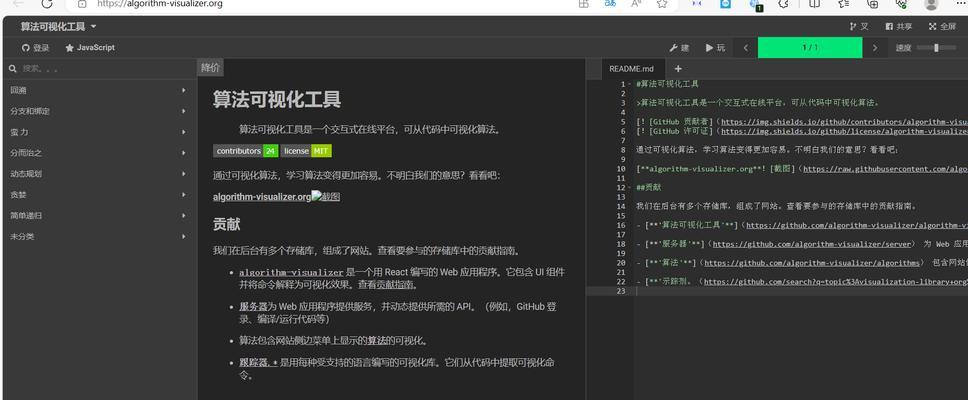Open the browser extensions puzzle icon
The width and height of the screenshot is (968, 400).
point(783,4)
